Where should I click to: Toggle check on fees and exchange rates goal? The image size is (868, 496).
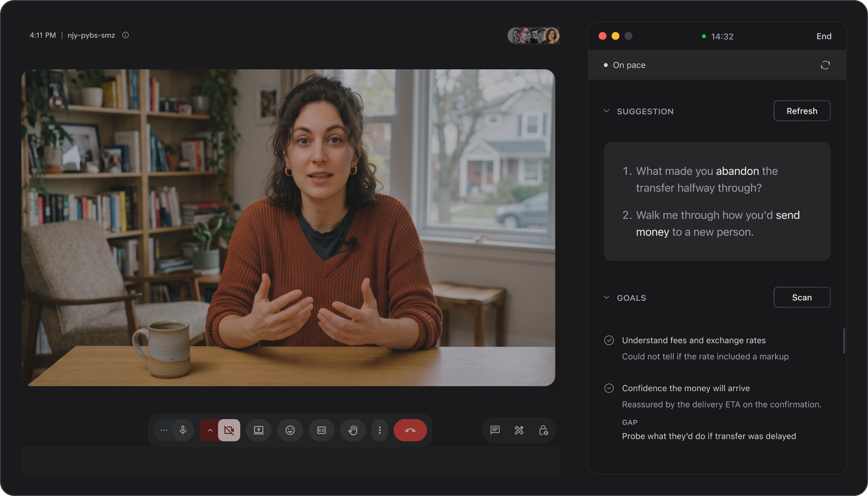click(x=609, y=340)
